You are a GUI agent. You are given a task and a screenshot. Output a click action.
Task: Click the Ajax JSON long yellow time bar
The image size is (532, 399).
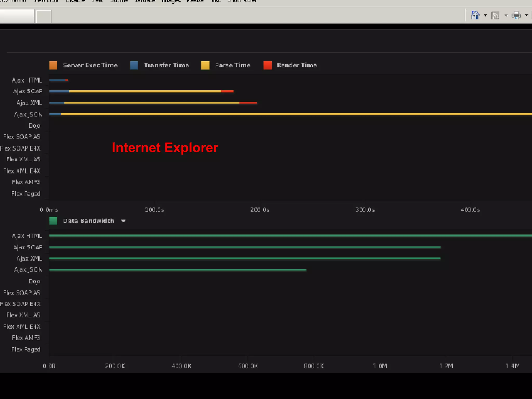click(296, 114)
